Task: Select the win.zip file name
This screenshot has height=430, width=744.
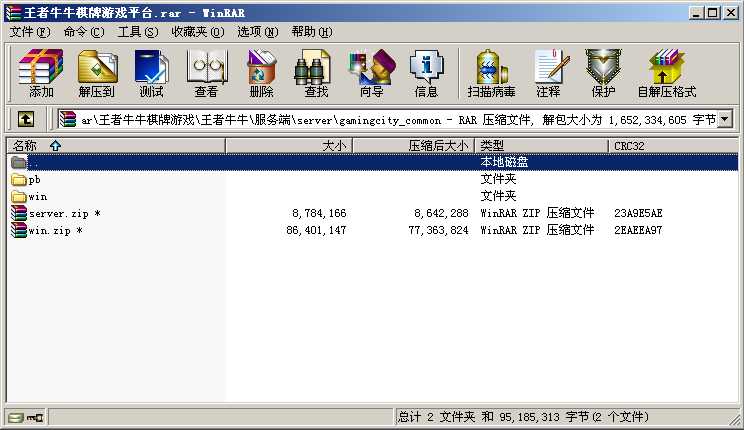Action: click(x=56, y=231)
